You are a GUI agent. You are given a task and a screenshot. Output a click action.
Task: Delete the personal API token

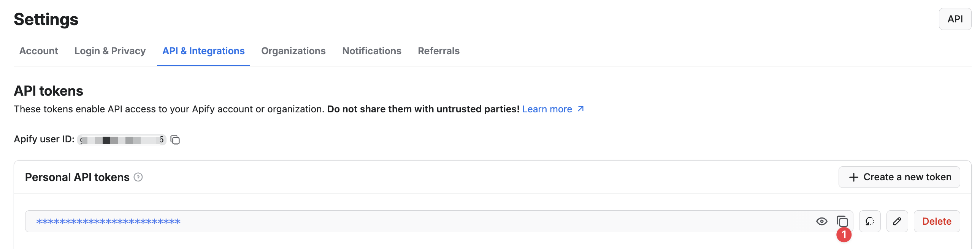[937, 221]
